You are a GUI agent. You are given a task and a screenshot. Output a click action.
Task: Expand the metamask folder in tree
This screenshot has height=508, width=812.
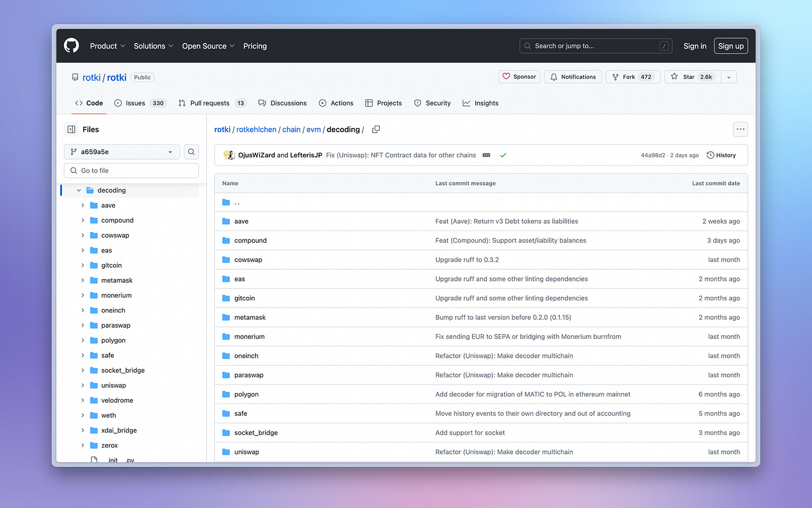point(83,280)
